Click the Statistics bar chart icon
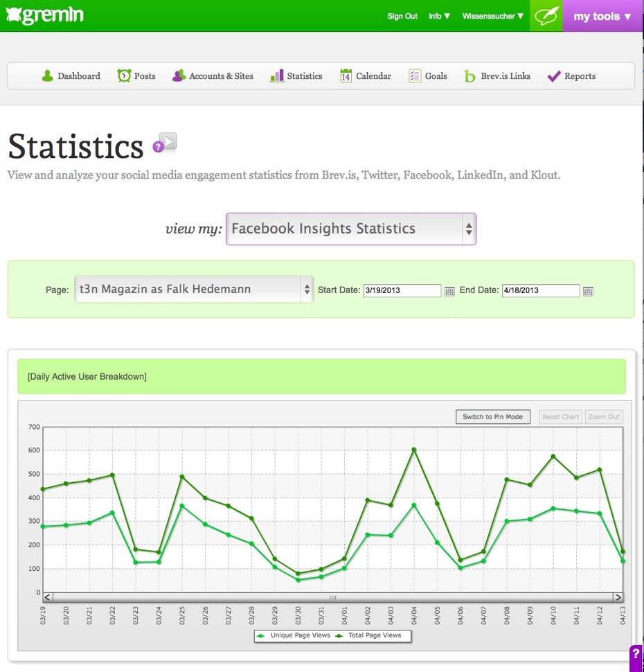644x672 pixels. tap(277, 76)
